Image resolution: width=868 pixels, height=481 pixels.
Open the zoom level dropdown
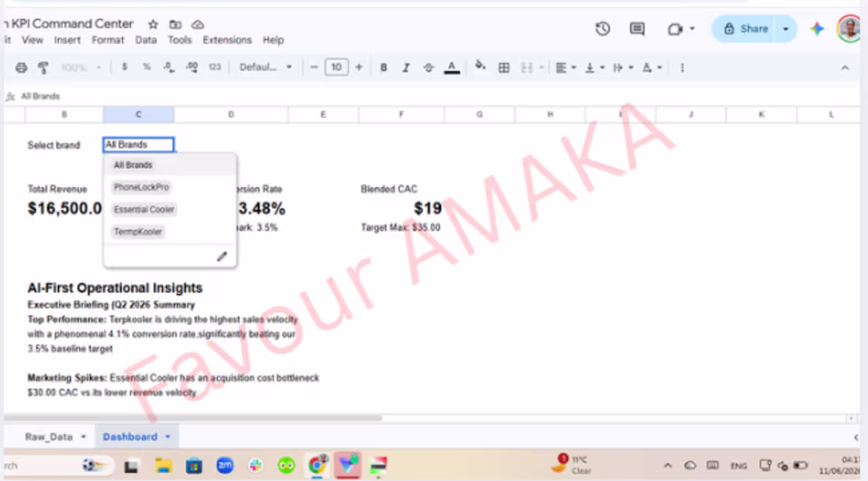click(x=80, y=68)
